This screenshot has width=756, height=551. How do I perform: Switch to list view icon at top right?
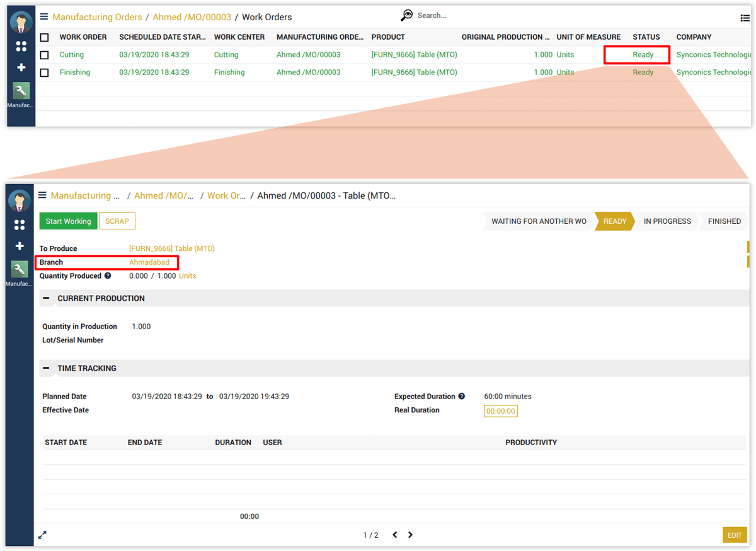click(745, 18)
